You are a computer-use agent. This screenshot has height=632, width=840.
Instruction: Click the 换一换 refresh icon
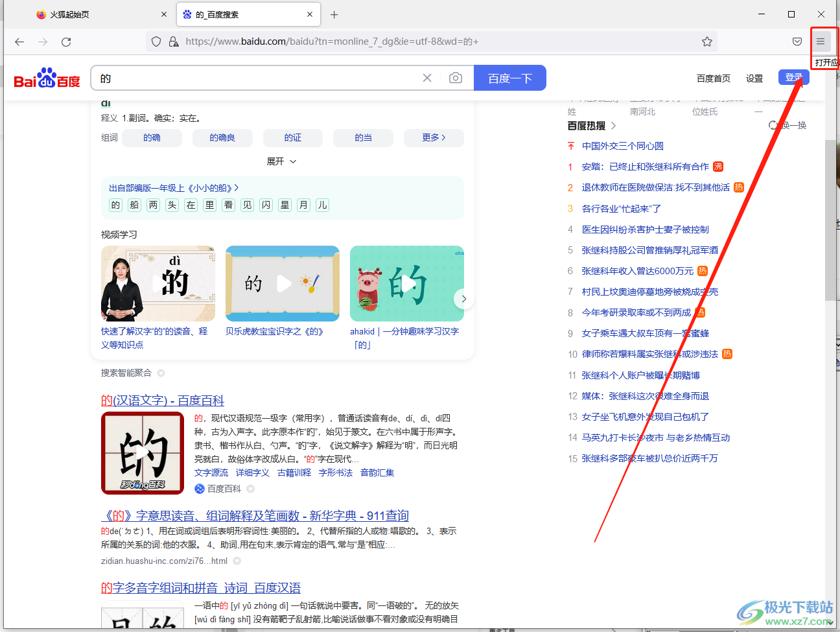(x=773, y=125)
